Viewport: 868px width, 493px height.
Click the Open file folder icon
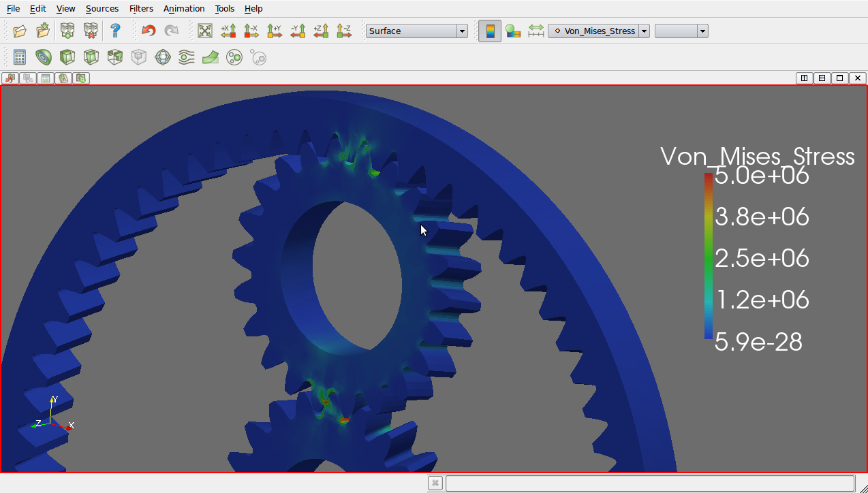pyautogui.click(x=20, y=31)
